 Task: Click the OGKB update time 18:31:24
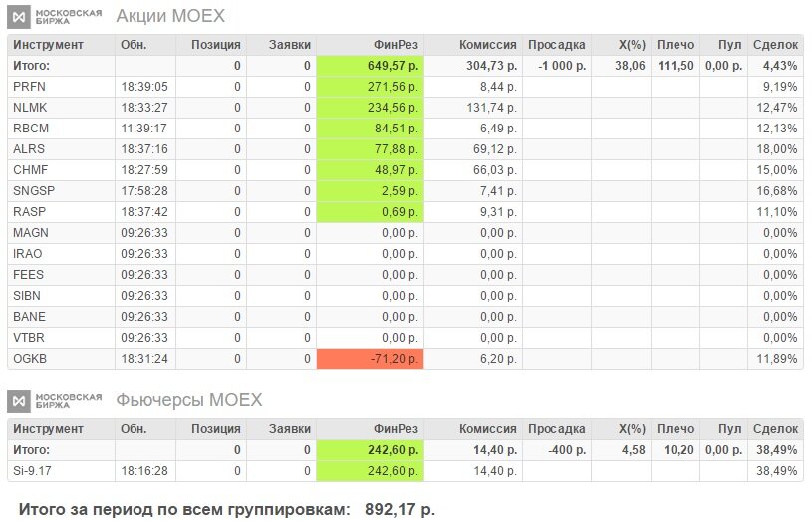pyautogui.click(x=144, y=359)
